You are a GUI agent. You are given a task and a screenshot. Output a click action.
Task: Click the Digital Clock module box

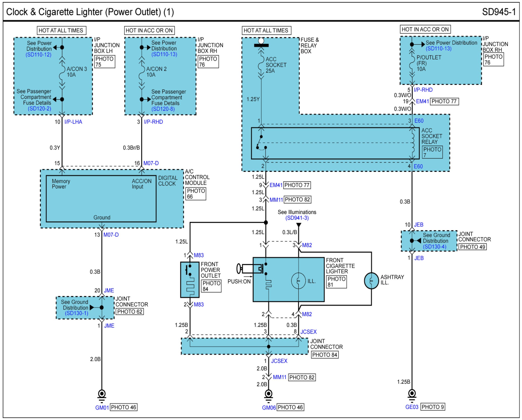[x=101, y=199]
